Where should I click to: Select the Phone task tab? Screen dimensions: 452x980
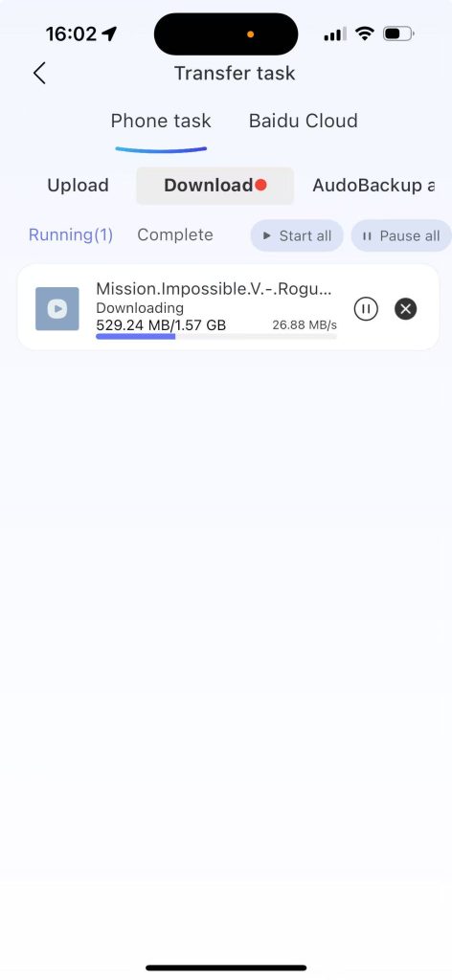click(x=161, y=121)
